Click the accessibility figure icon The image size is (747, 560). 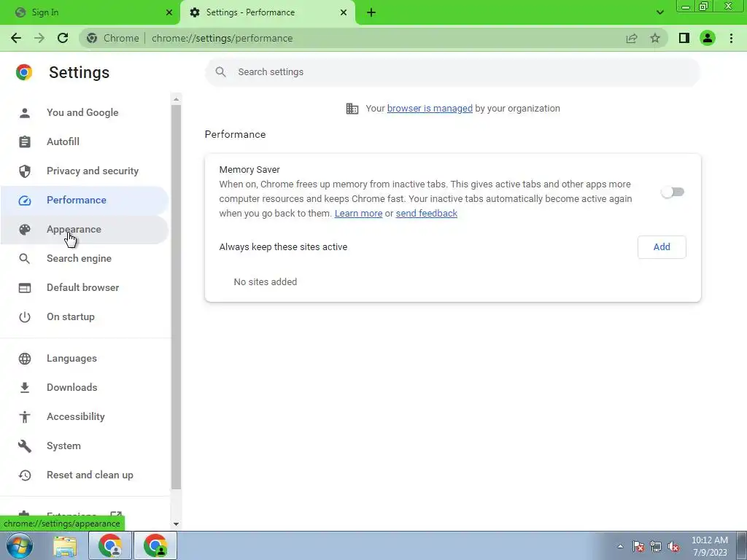pos(25,416)
